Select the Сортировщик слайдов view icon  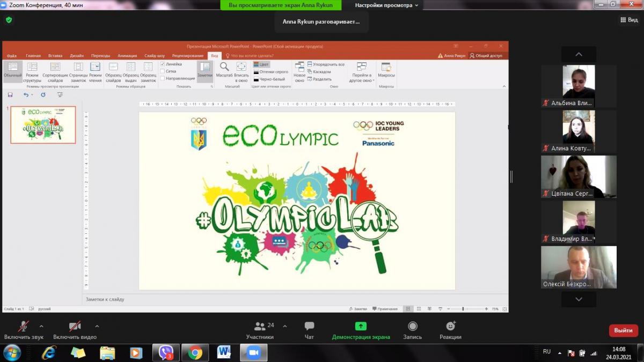click(x=55, y=67)
